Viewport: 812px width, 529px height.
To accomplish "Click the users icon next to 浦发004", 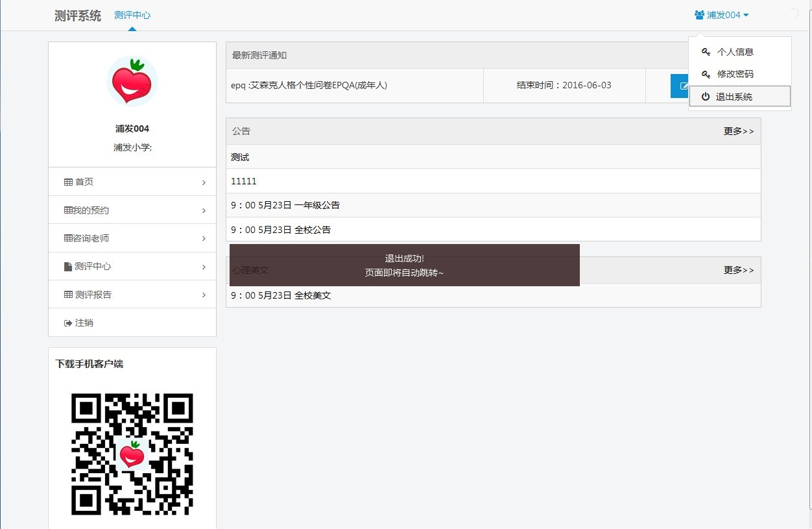I will (x=699, y=15).
